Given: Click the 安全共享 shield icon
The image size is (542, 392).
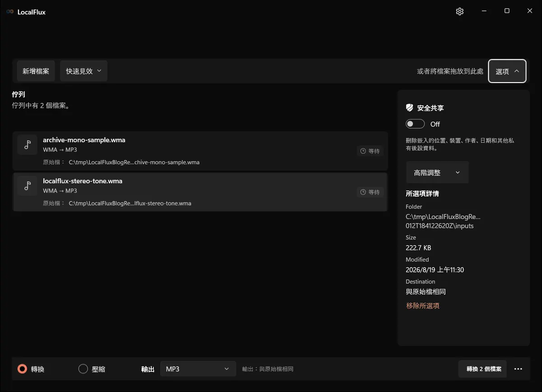Looking at the screenshot, I should click(410, 108).
